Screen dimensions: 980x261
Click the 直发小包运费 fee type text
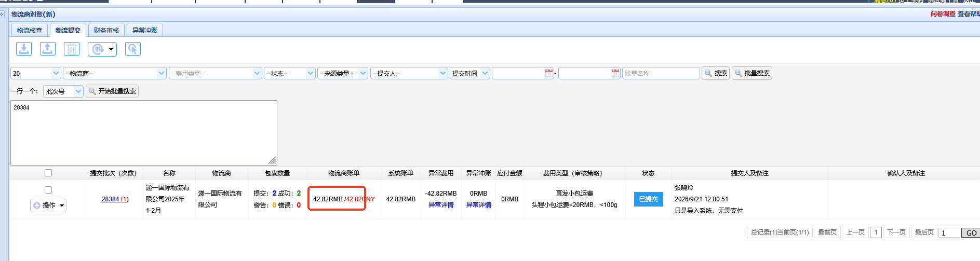pyautogui.click(x=574, y=194)
